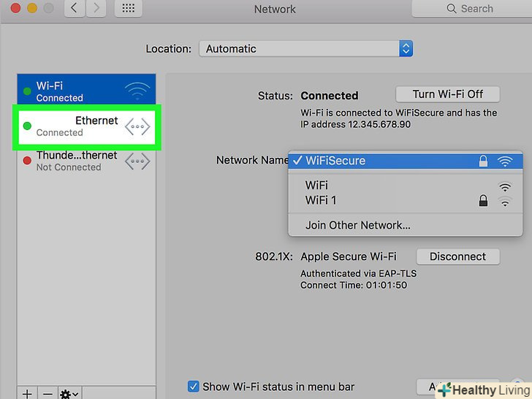Screen dimensions: 532x399
Task: Click the minus icon to remove service
Action: [x=47, y=393]
